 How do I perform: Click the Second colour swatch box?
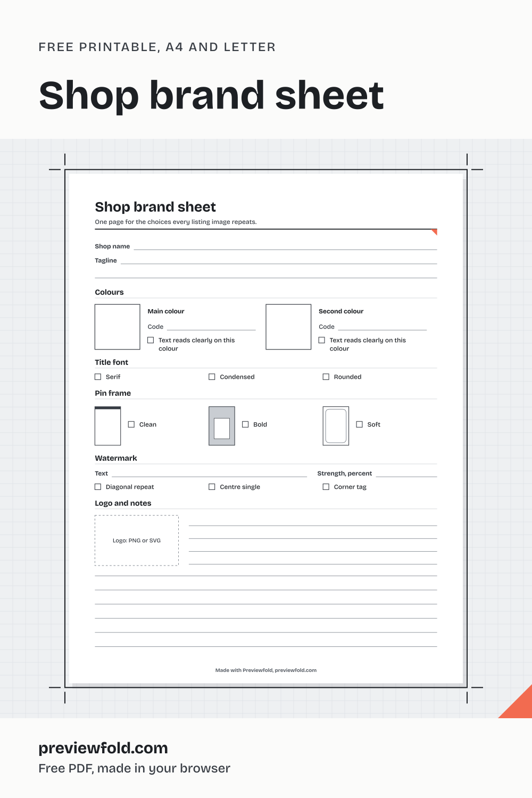pyautogui.click(x=288, y=327)
